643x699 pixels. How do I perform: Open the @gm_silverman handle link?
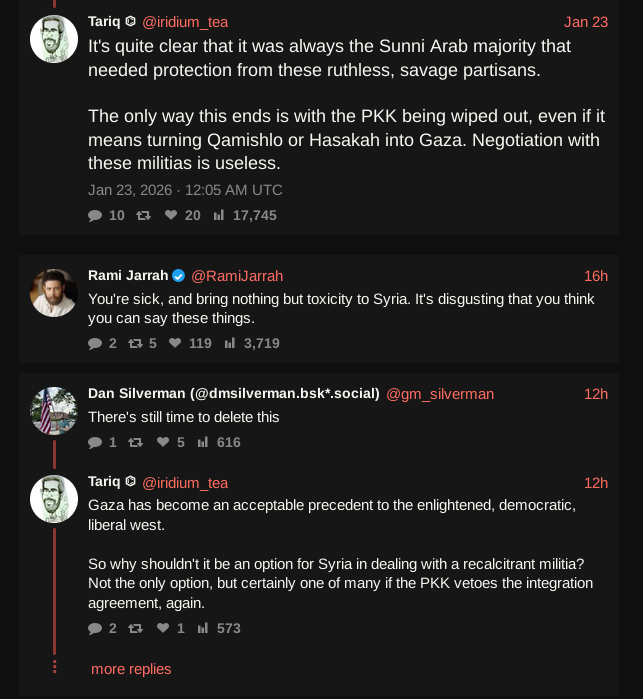pyautogui.click(x=440, y=394)
